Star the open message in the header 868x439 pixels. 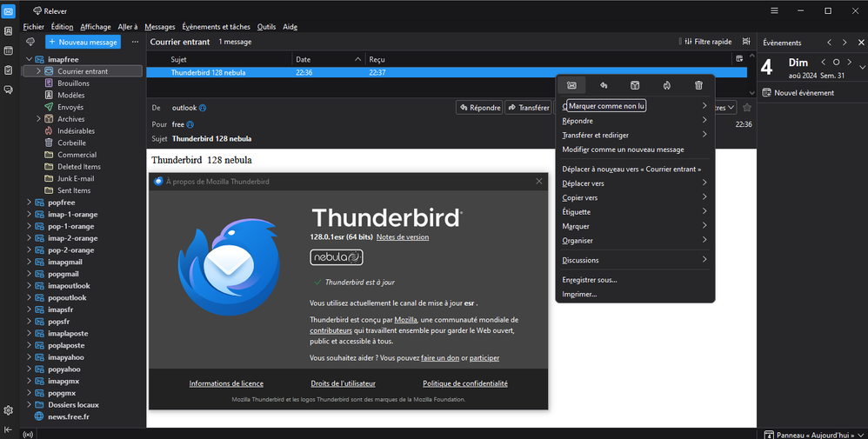[x=746, y=108]
